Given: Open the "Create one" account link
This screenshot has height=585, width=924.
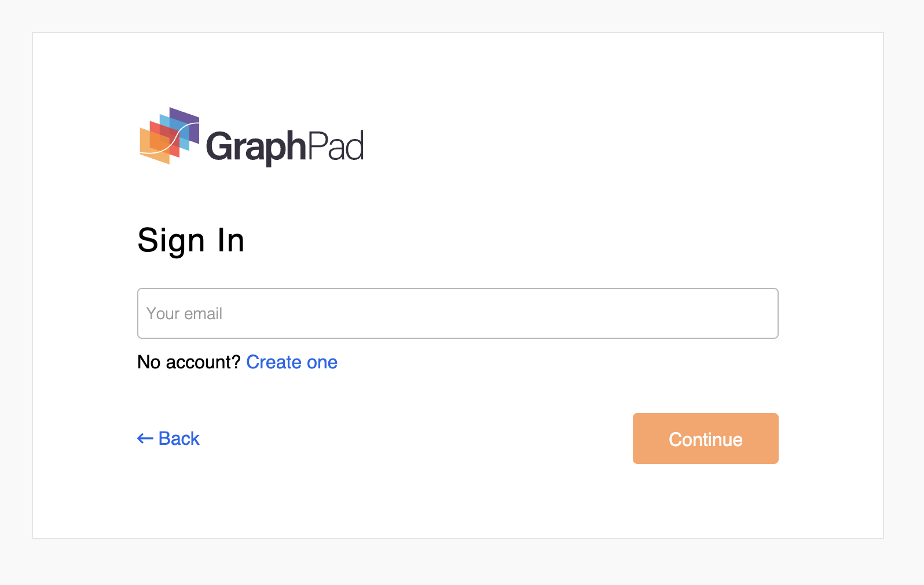Looking at the screenshot, I should click(292, 362).
